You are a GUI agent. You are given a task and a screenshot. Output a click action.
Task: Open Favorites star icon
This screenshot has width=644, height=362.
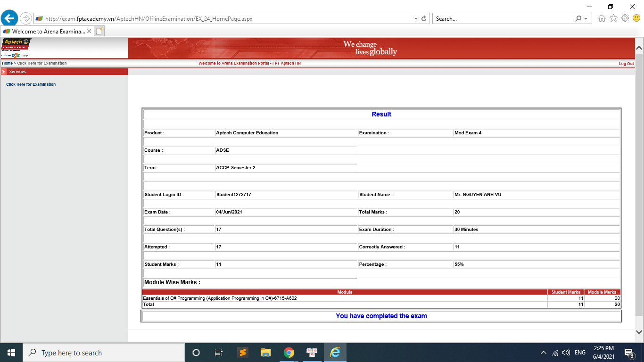613,18
